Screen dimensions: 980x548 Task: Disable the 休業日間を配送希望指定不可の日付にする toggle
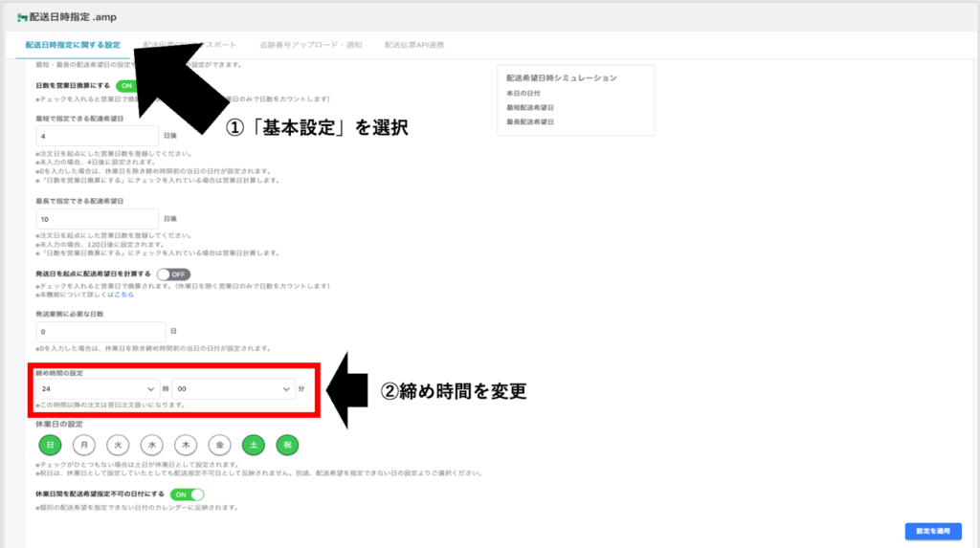coord(187,494)
